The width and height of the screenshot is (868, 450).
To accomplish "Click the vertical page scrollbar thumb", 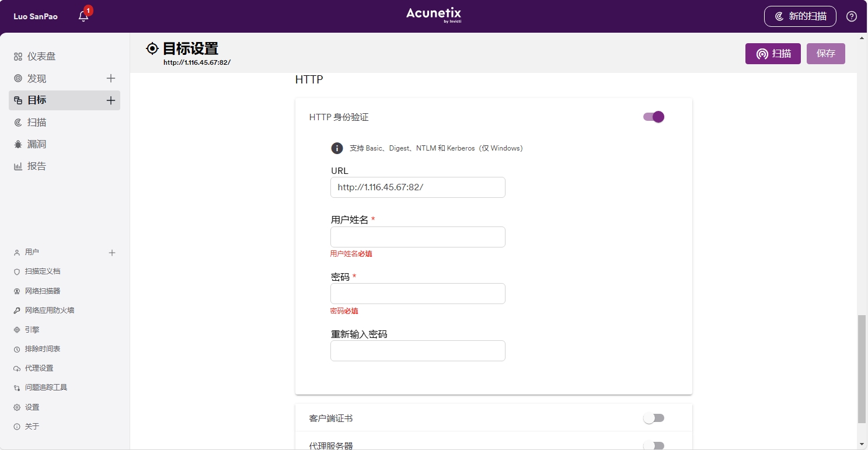I will point(862,369).
